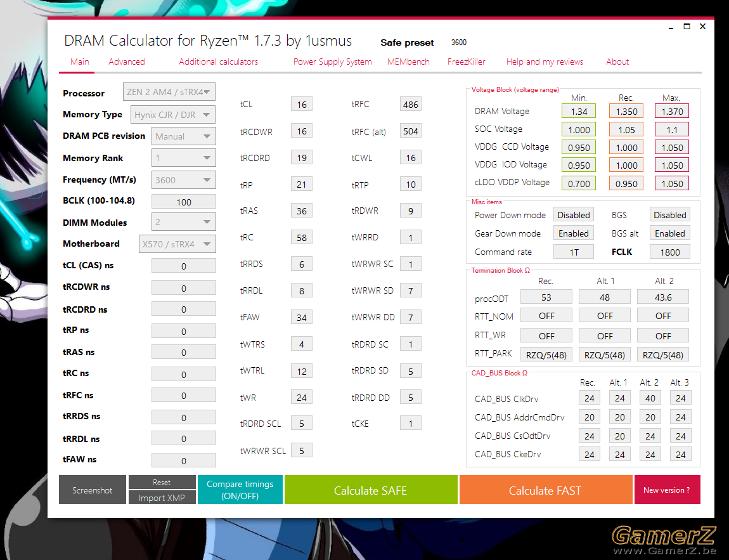Screen dimensions: 729x560
Task: Click the tRRDL ns input field
Action: click(x=184, y=438)
